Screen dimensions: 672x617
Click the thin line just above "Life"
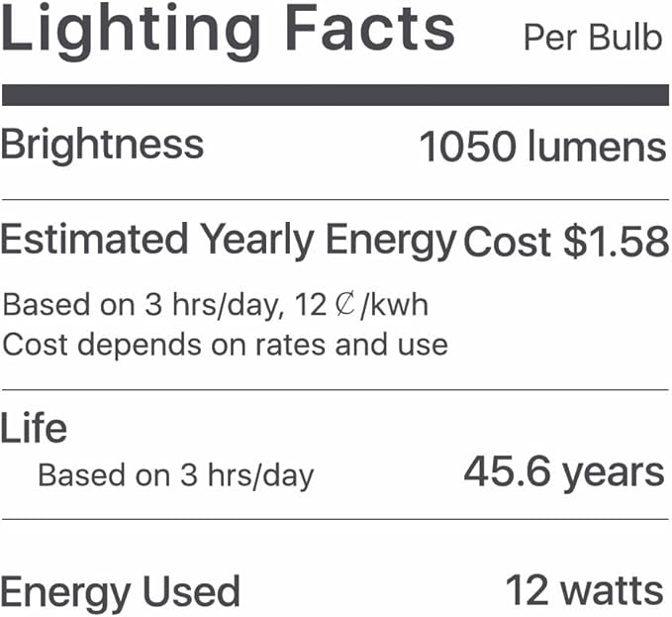coord(336,390)
